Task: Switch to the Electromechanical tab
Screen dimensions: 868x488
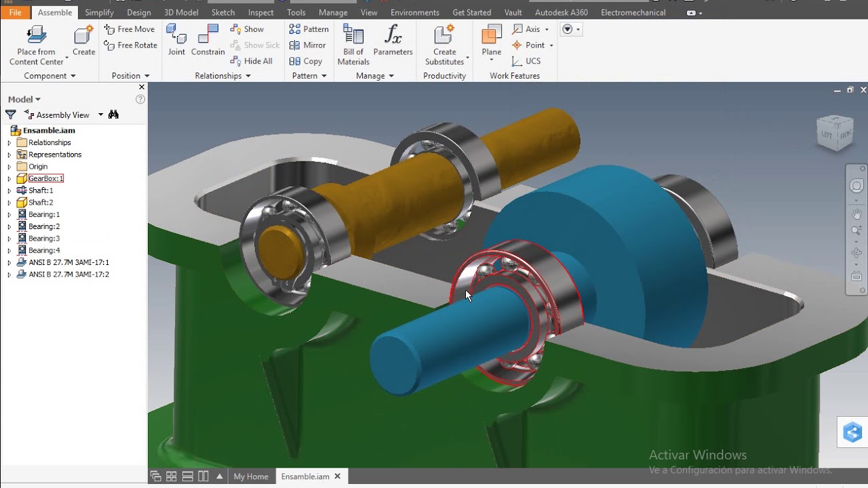Action: click(x=633, y=12)
